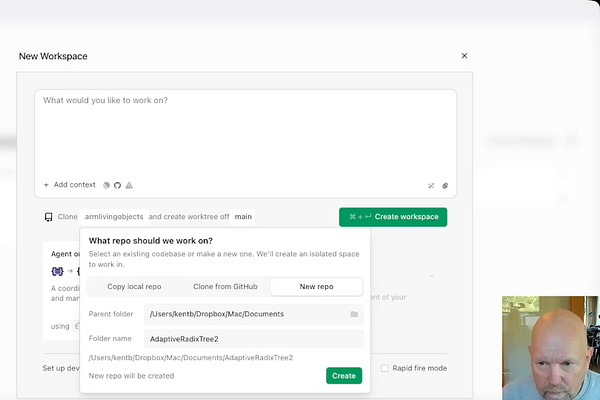
Task: Close the New Workspace dialog
Action: click(464, 56)
